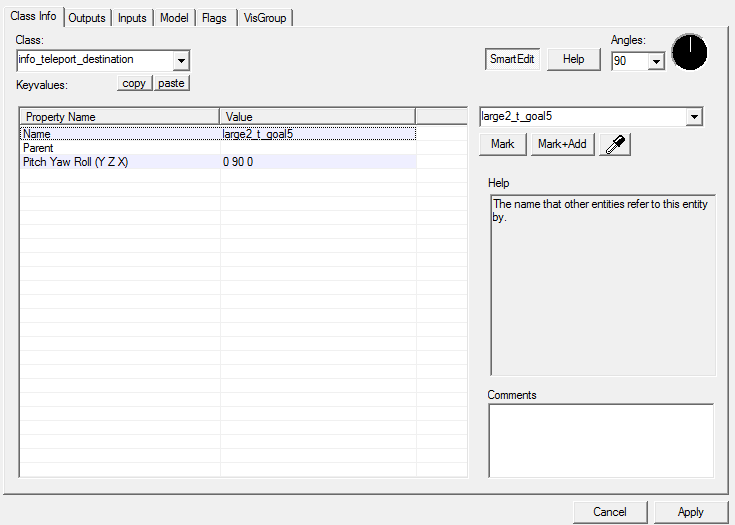Select the Pitch Yaw Roll property row
The height and width of the screenshot is (525, 735).
[x=218, y=162]
